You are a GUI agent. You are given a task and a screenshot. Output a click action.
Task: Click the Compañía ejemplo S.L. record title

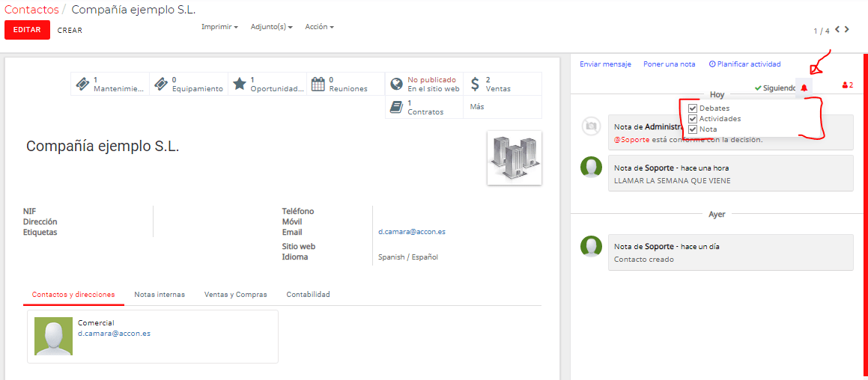pyautogui.click(x=103, y=146)
